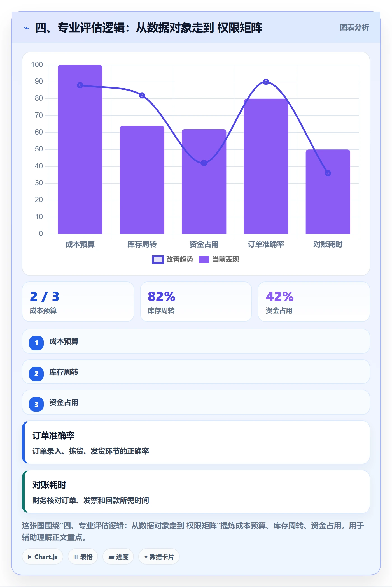Select the line point at 对账耗时

click(328, 173)
